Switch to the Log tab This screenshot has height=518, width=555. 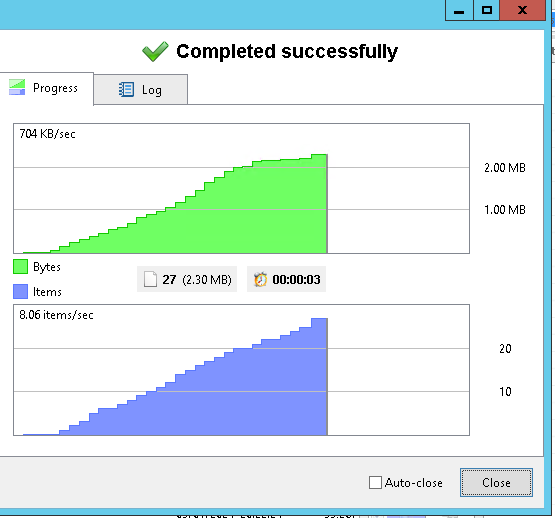pos(141,90)
